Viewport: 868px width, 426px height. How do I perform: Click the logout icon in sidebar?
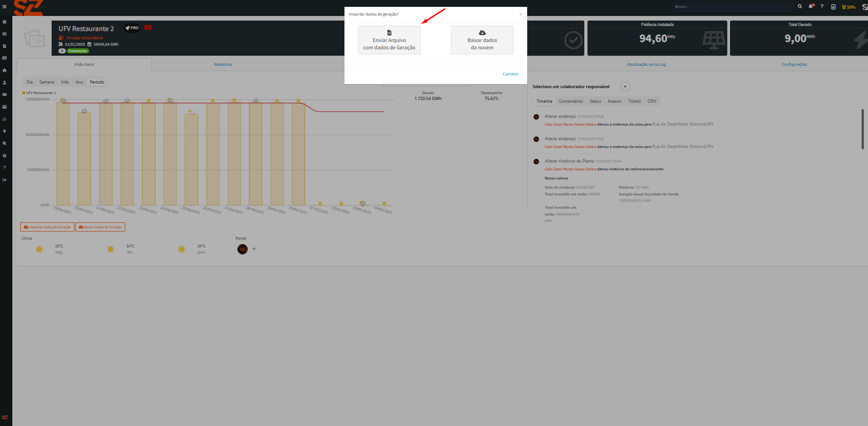(x=5, y=180)
